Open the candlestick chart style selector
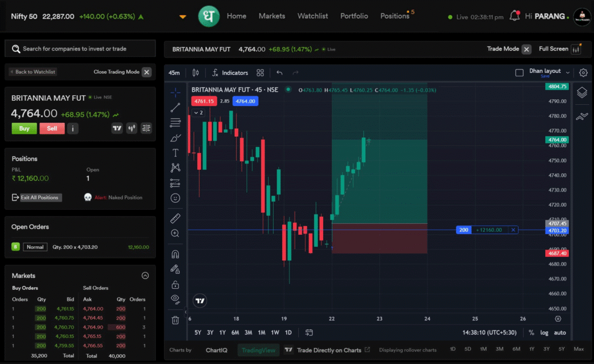This screenshot has height=364, width=594. pos(195,73)
